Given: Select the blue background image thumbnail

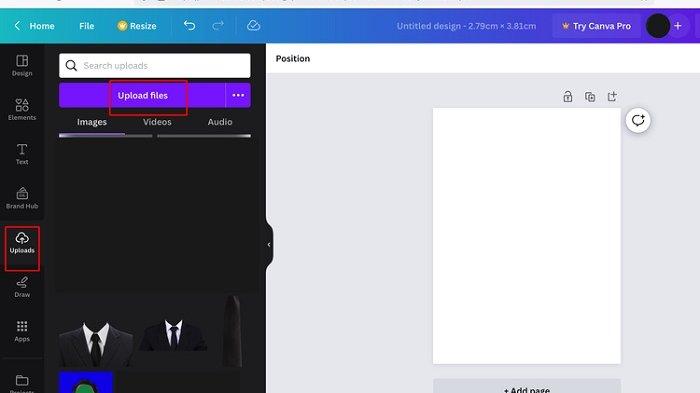Looking at the screenshot, I should [86, 383].
